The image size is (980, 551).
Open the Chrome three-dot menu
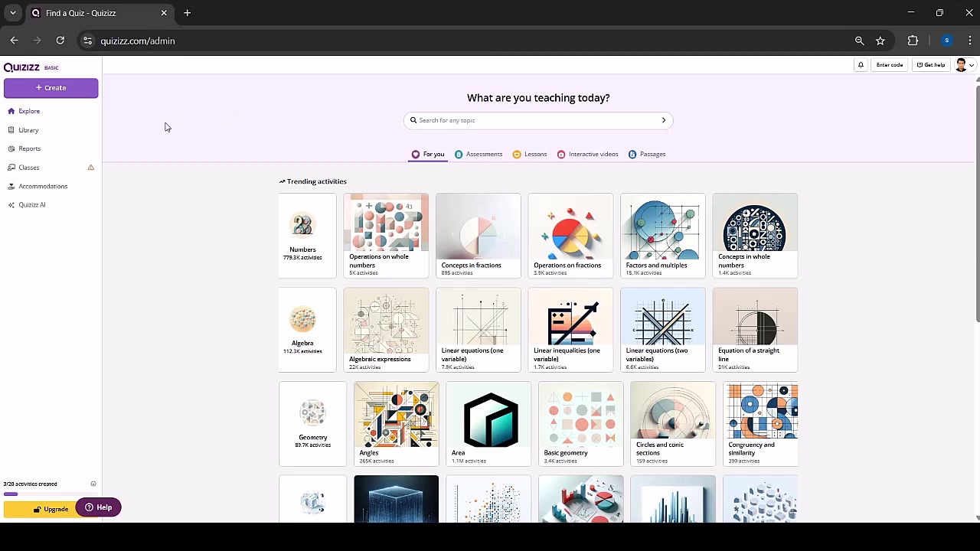pyautogui.click(x=970, y=41)
